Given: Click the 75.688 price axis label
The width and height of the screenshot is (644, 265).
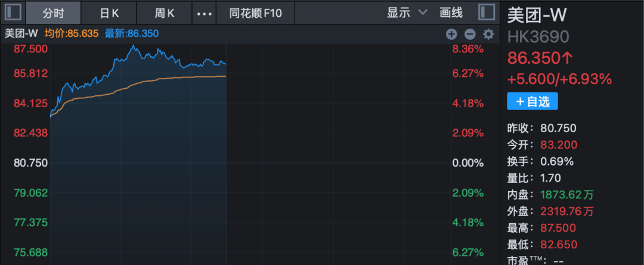Looking at the screenshot, I should (31, 252).
